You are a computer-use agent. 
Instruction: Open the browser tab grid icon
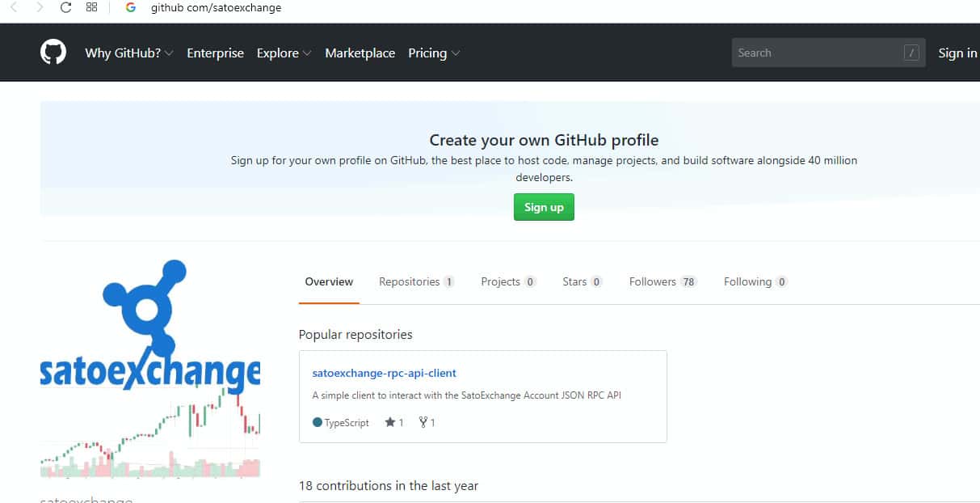tap(91, 8)
